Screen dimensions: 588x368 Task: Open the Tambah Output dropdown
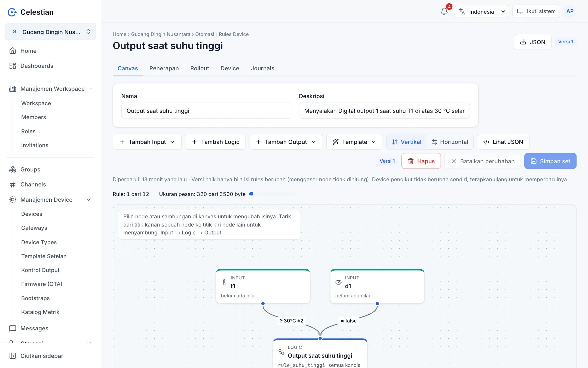(x=286, y=142)
